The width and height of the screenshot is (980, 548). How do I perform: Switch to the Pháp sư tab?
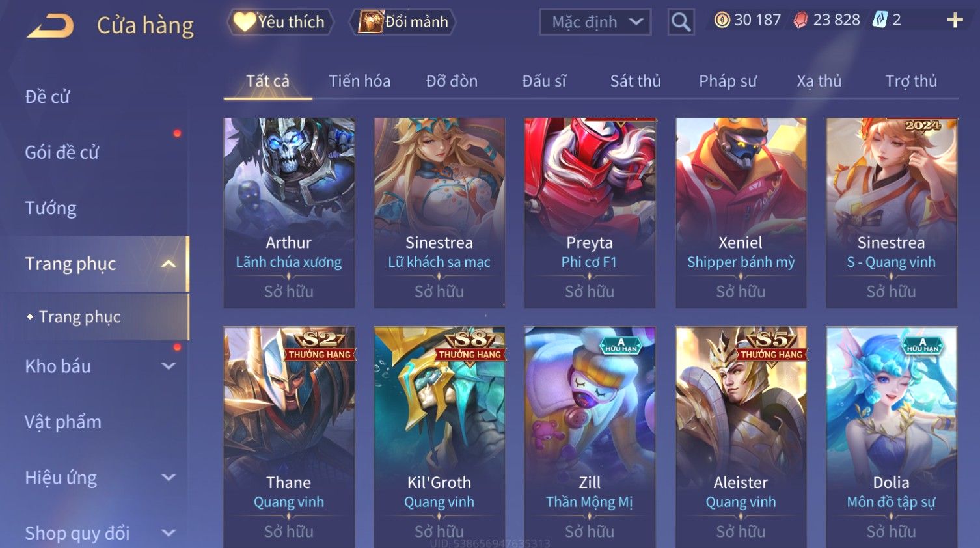tap(728, 81)
